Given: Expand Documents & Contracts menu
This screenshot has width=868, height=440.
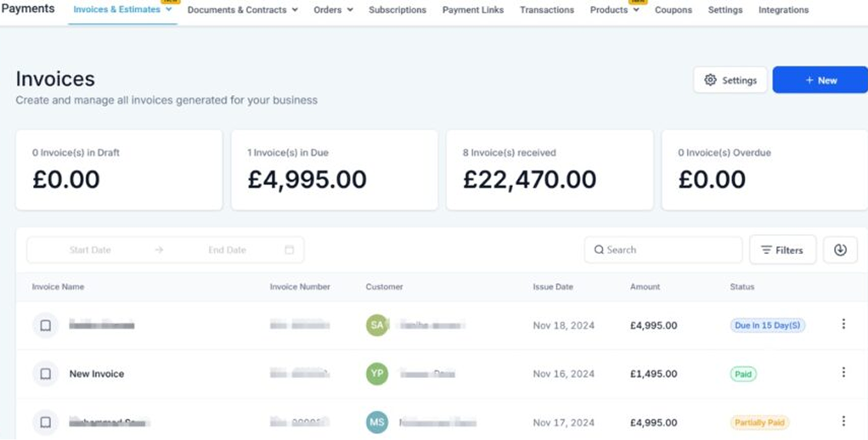Looking at the screenshot, I should click(242, 10).
